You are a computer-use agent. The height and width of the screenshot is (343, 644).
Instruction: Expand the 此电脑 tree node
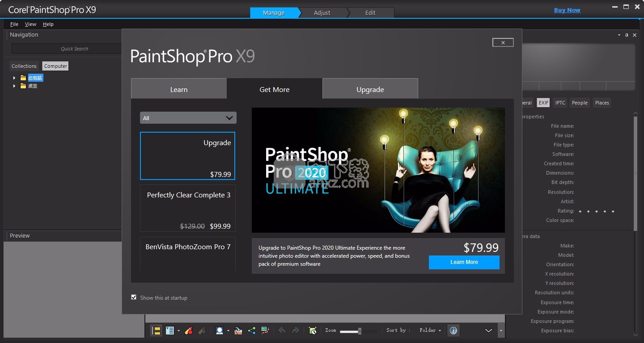tap(14, 78)
